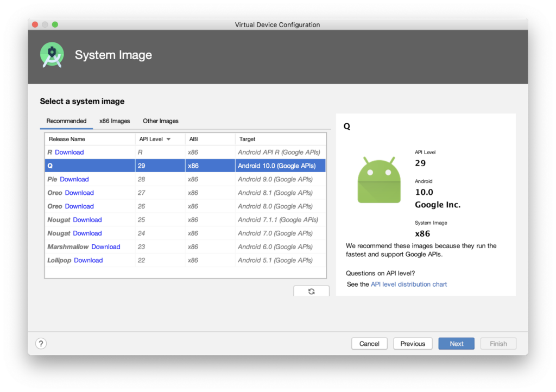Download the Nougat API 25 image
Viewport: 556px width, 392px height.
(87, 220)
